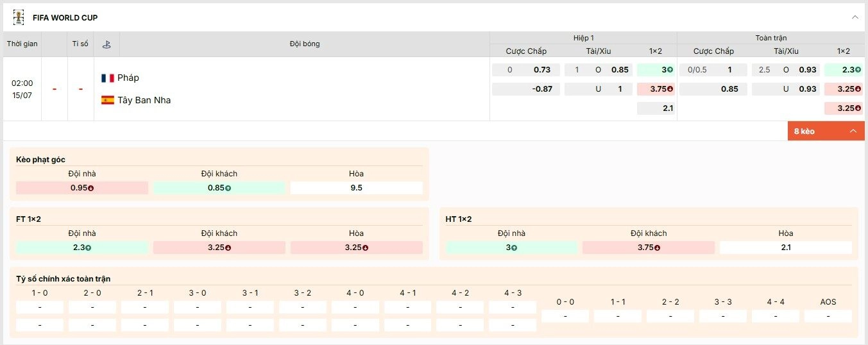Select the 4 - 4 correct score cell
This screenshot has height=345, width=868.
point(776,316)
